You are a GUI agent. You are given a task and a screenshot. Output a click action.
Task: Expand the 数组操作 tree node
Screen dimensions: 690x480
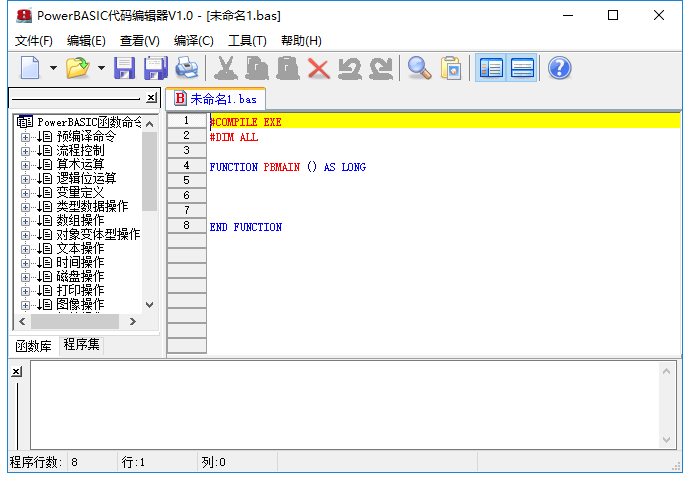tap(25, 221)
